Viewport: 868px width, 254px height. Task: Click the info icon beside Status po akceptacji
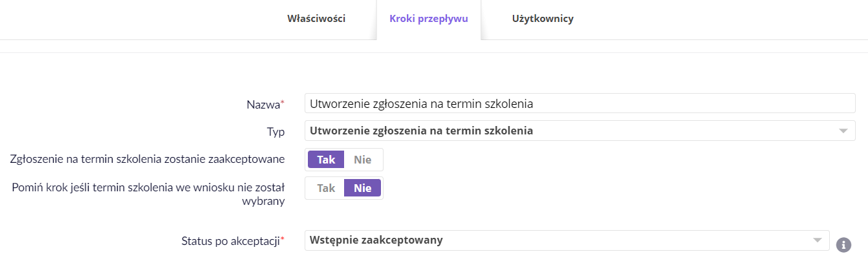(x=843, y=245)
